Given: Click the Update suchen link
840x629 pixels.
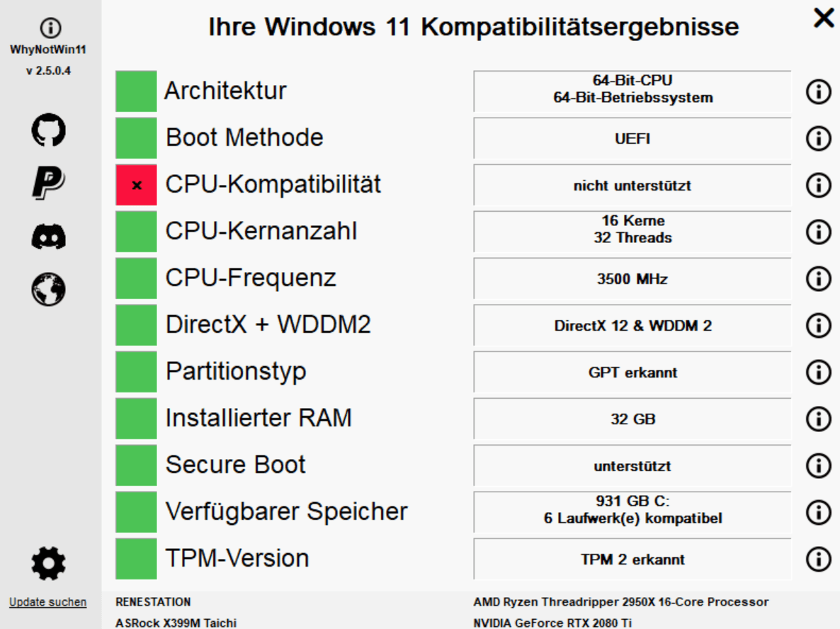Looking at the screenshot, I should pos(47,602).
